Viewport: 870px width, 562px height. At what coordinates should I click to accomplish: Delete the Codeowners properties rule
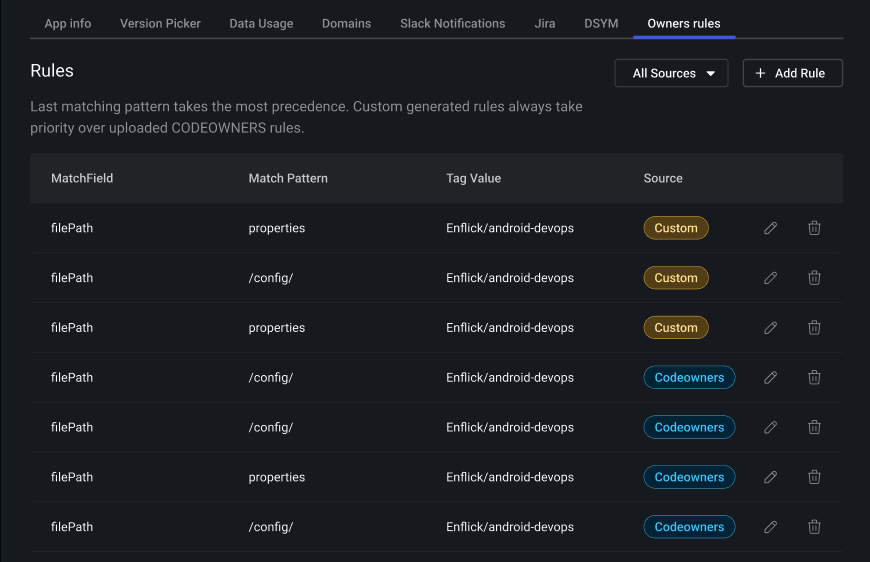click(814, 477)
